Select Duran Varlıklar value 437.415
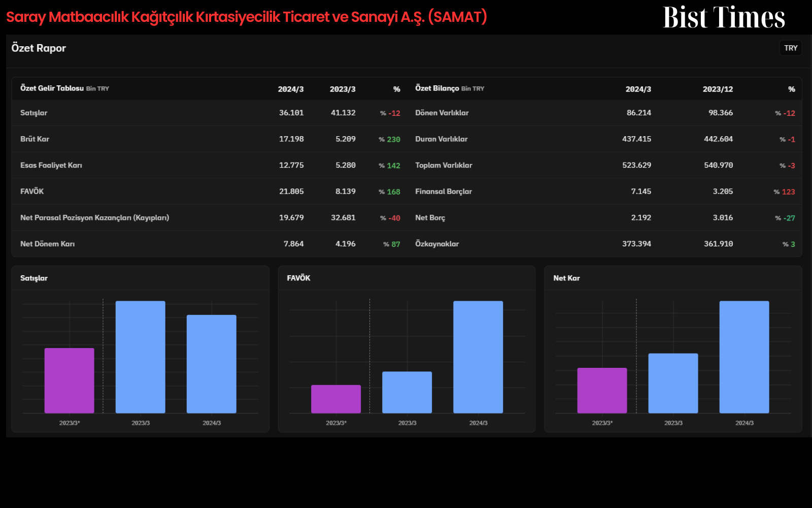 click(x=636, y=139)
